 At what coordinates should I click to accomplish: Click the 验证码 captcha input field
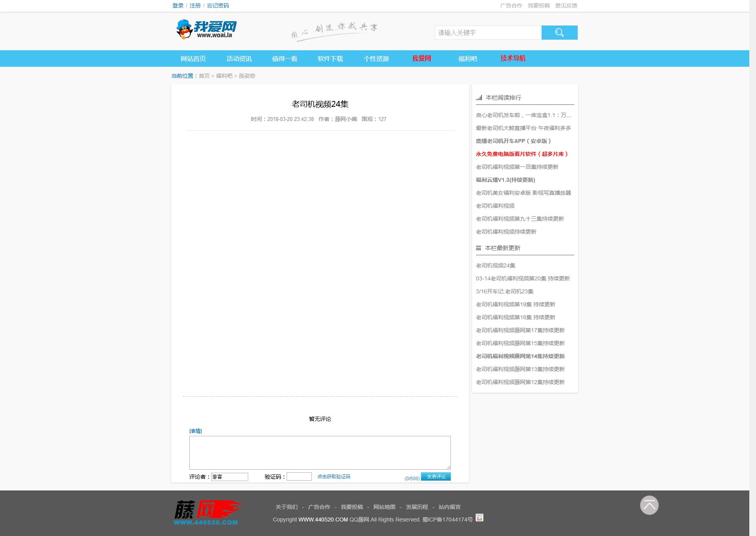click(299, 476)
